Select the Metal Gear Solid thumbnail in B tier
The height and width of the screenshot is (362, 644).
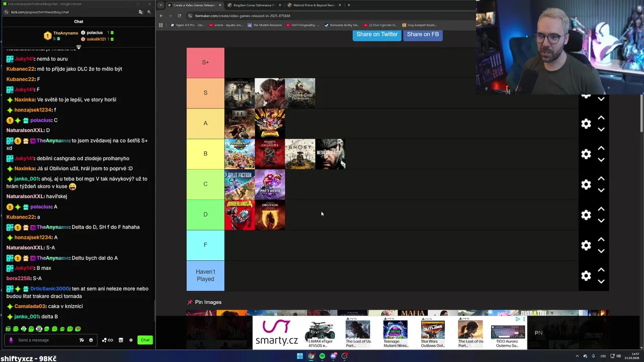pyautogui.click(x=330, y=154)
